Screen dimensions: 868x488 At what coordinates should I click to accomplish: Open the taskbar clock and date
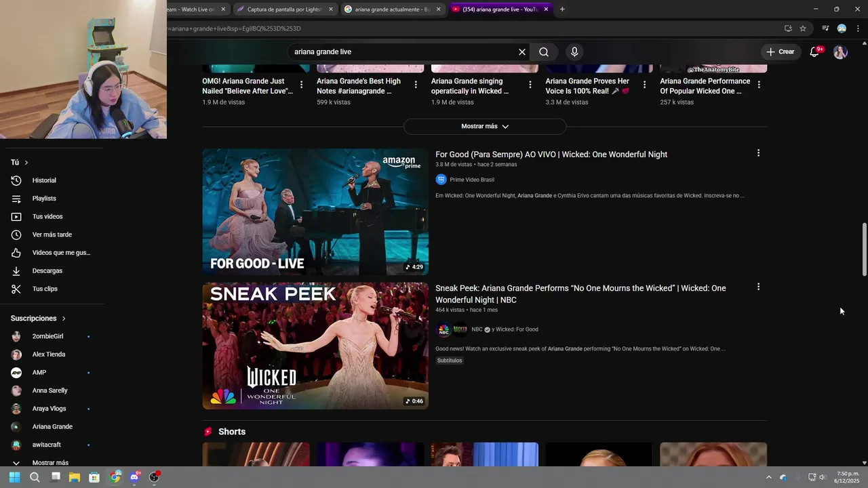click(848, 477)
